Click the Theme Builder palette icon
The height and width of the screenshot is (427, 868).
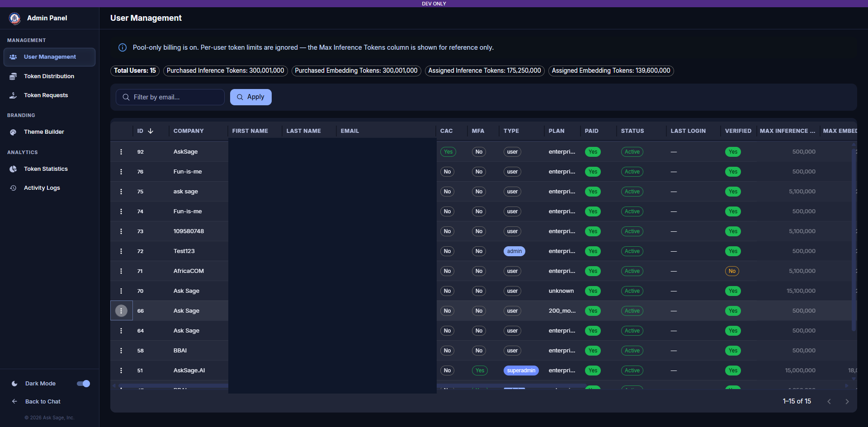13,132
